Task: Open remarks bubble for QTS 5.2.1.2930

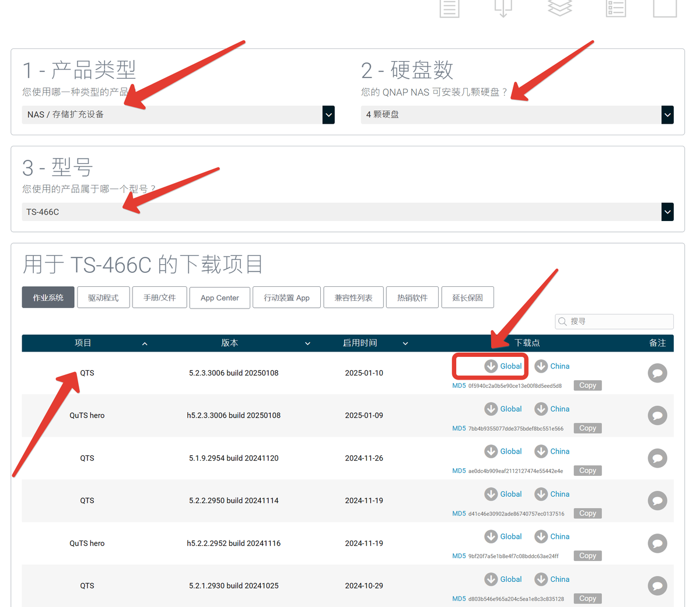Action: point(657,586)
